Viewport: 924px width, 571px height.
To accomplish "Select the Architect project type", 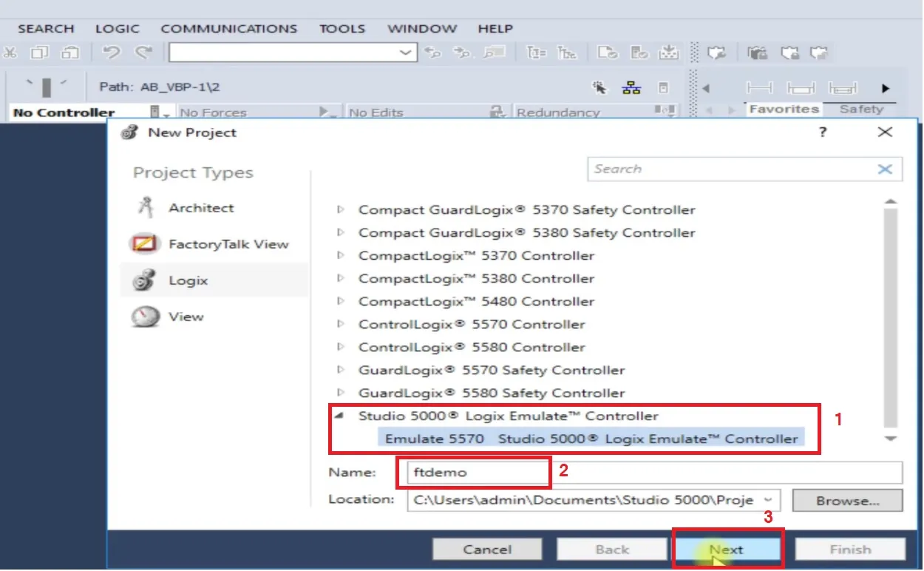I will coord(200,208).
